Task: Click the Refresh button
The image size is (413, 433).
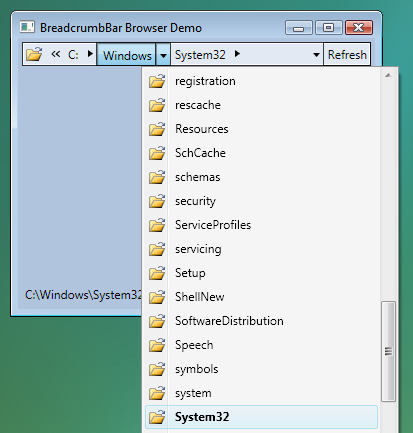Action: click(347, 54)
